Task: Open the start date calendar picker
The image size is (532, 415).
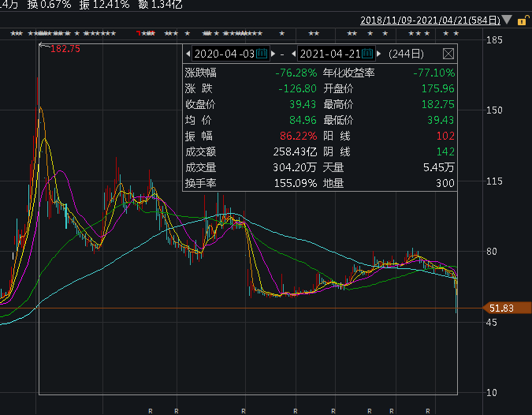Action: pyautogui.click(x=262, y=54)
